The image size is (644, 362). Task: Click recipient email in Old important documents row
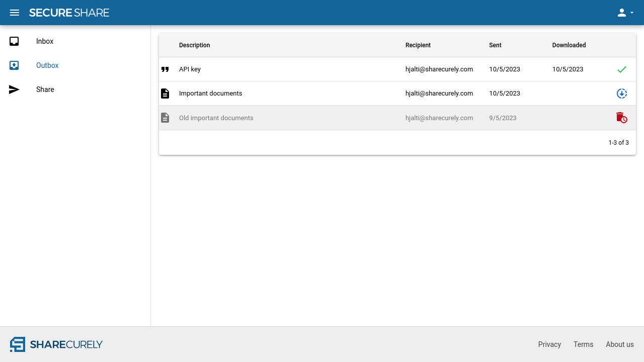click(x=439, y=118)
